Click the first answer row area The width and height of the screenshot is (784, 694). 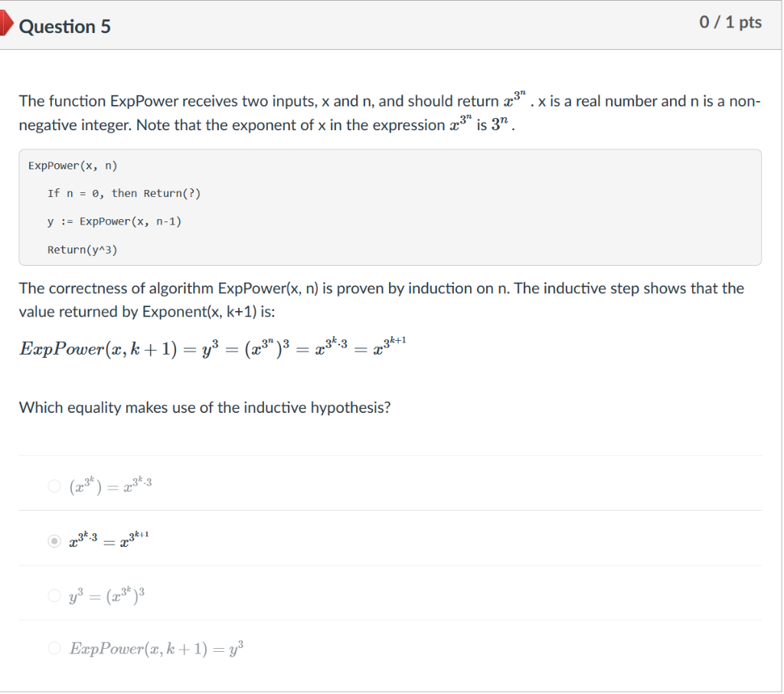tap(383, 484)
